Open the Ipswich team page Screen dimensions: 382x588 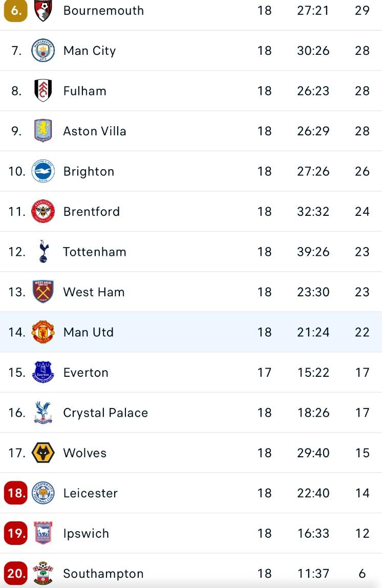click(86, 533)
